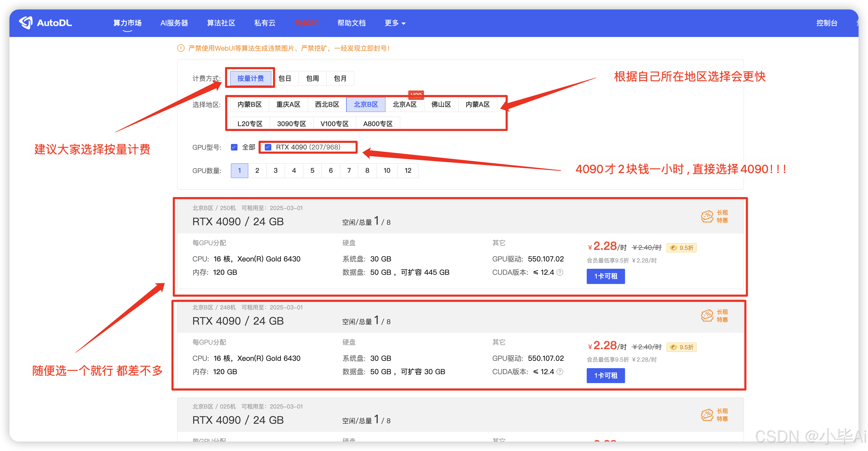Click the long-rent discount badge on 250机
Viewport: 868px width, 451px height.
(x=714, y=216)
